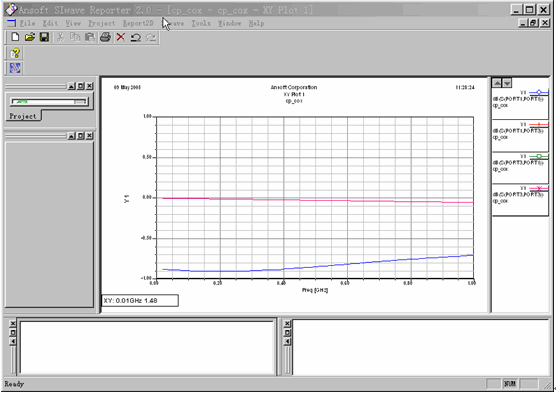This screenshot has height=393, width=556.
Task: Click the context help question mark icon
Action: (x=15, y=53)
